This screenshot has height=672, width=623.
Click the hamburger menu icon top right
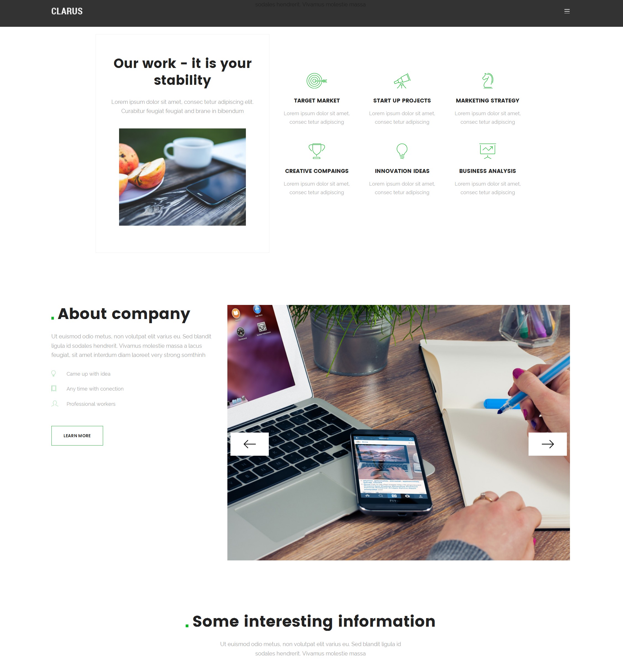point(567,11)
